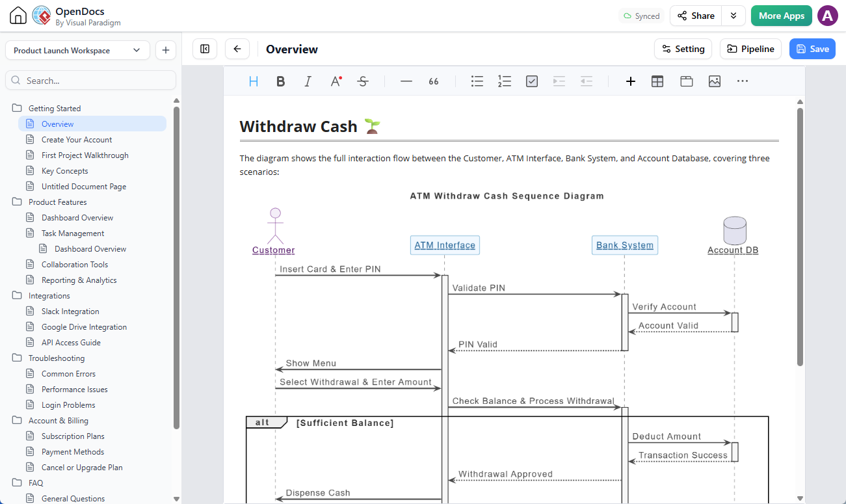Toggle italic formatting
Image resolution: width=846 pixels, height=504 pixels.
coord(308,81)
